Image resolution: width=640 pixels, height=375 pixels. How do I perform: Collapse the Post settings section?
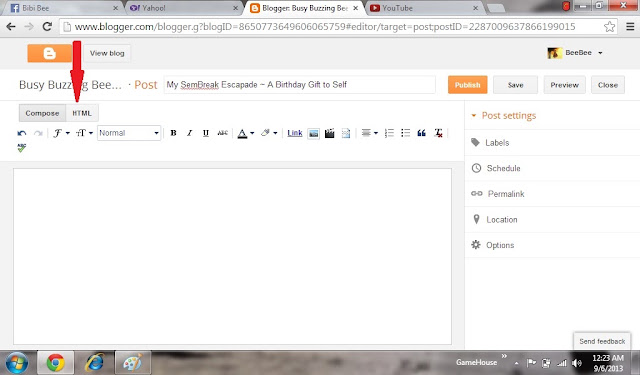[x=504, y=115]
